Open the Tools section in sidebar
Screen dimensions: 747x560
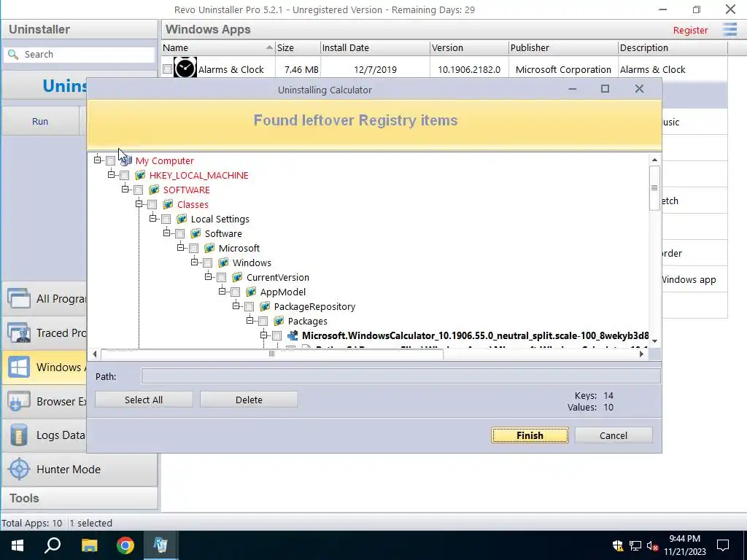click(80, 498)
